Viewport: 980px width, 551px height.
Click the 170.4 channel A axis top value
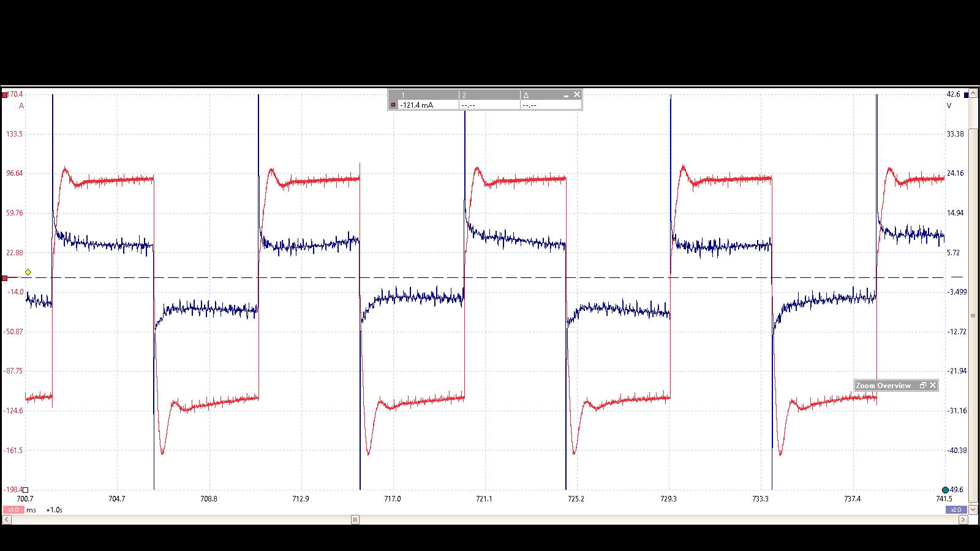tap(16, 94)
